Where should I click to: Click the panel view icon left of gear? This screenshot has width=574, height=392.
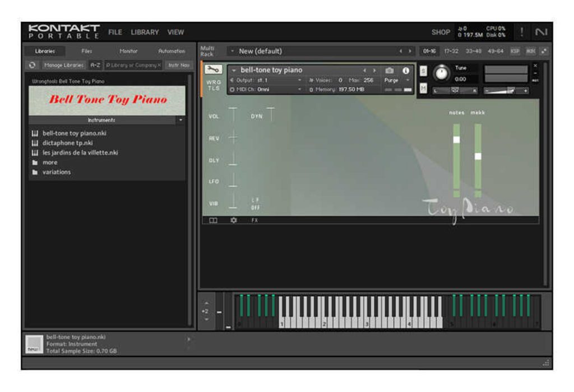click(213, 220)
